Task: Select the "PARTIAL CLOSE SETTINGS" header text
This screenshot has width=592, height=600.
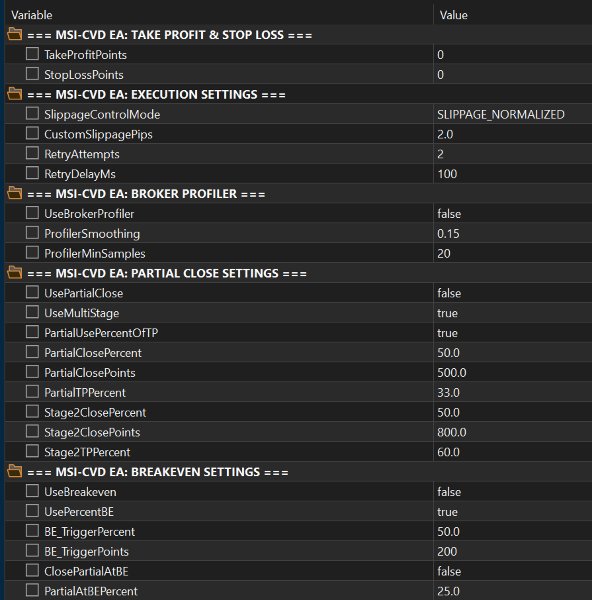Action: coord(205,274)
